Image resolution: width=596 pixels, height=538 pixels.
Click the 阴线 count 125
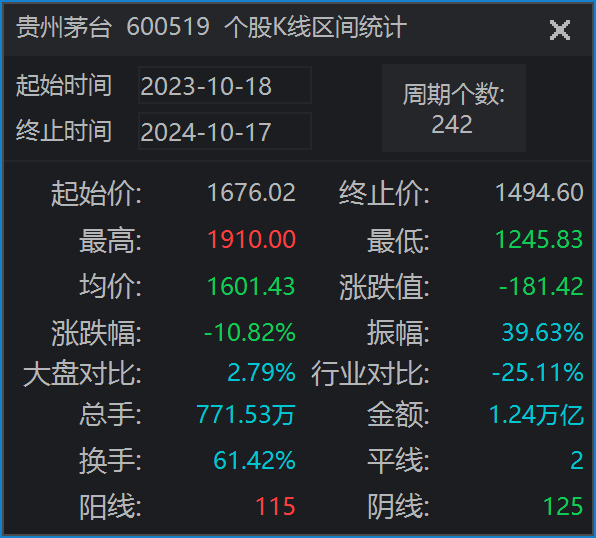(x=563, y=506)
